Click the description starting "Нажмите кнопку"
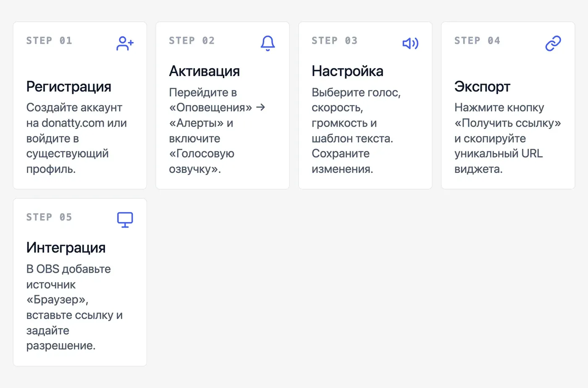 [x=508, y=138]
